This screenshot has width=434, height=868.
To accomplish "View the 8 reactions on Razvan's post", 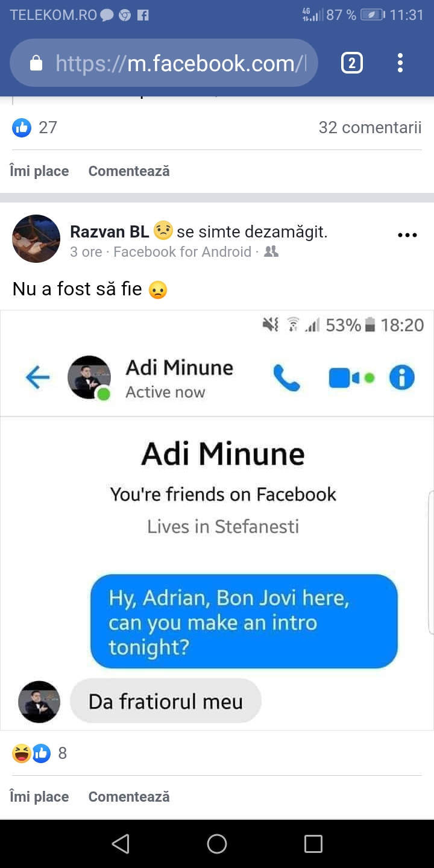I will (40, 753).
